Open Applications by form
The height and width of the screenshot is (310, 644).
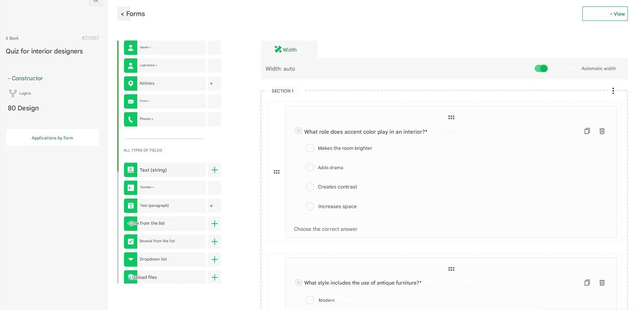(52, 138)
